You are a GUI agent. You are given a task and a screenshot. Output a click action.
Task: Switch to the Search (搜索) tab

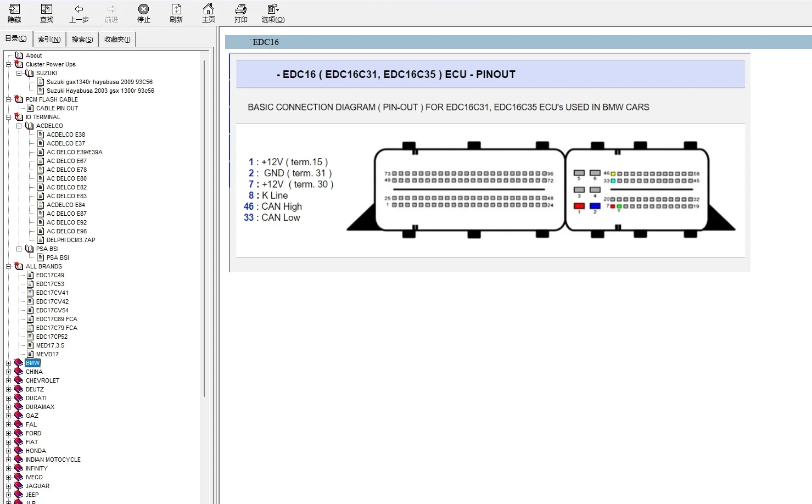(x=82, y=40)
